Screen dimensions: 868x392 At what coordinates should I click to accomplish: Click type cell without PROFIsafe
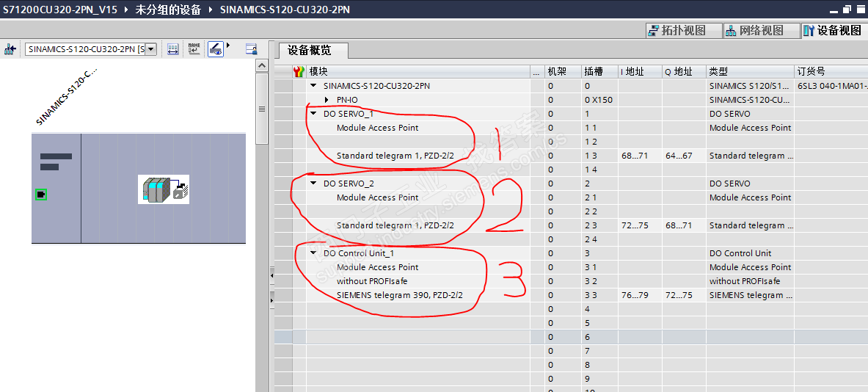pos(750,280)
